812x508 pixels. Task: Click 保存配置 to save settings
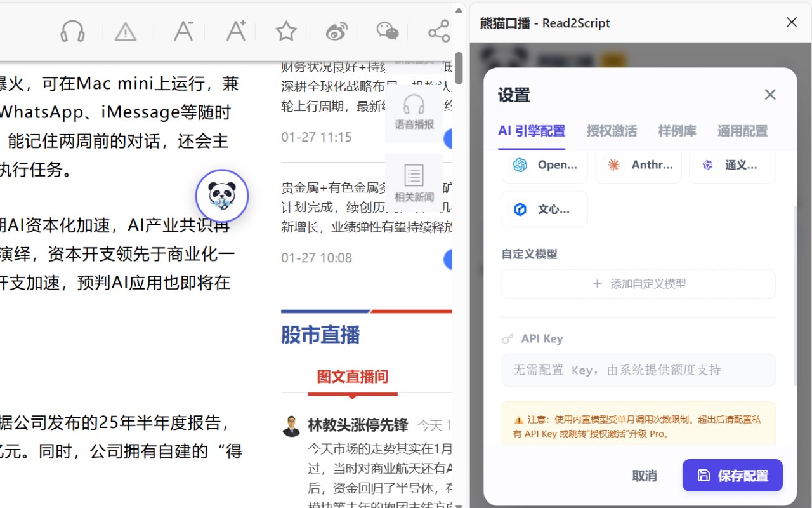733,476
